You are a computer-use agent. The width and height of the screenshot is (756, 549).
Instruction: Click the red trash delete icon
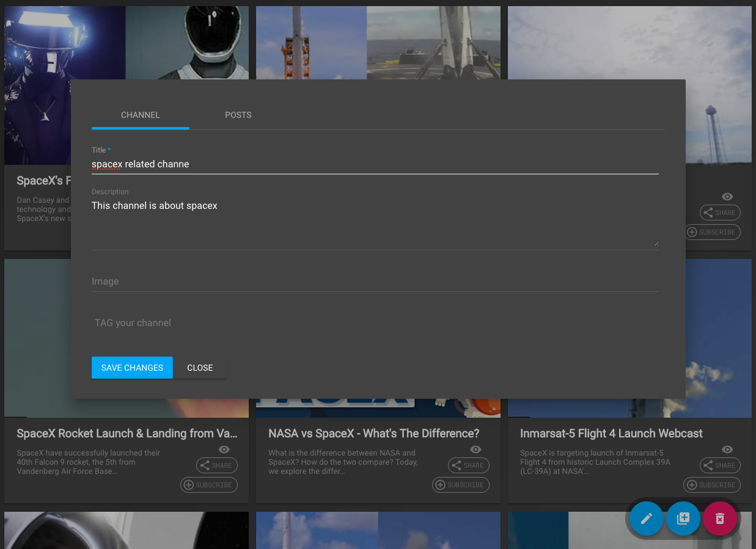[x=719, y=518]
